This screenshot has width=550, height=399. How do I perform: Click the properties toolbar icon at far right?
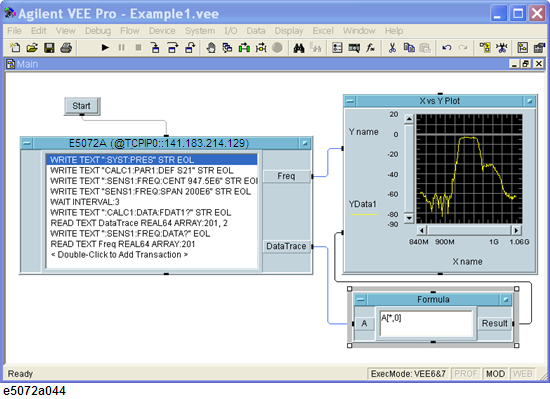539,48
